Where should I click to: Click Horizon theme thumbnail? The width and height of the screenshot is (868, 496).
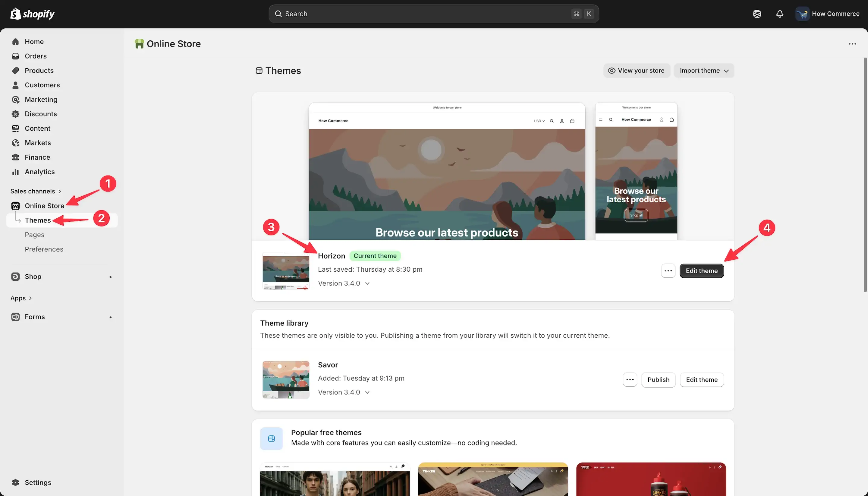coord(286,271)
